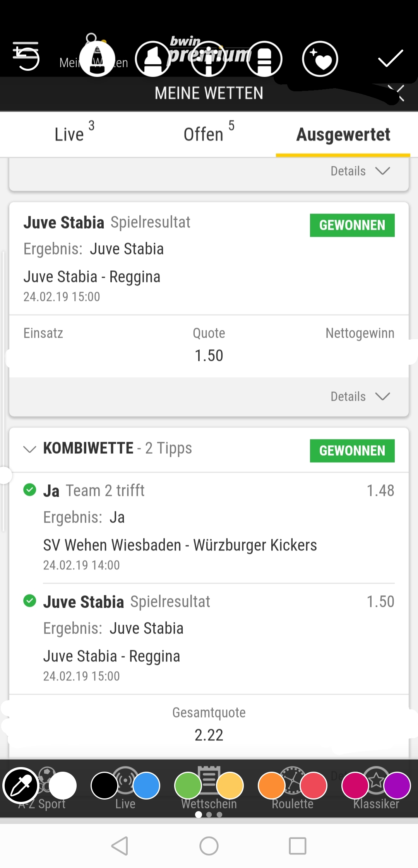Expand Details under Juve Stabia bet

[360, 396]
